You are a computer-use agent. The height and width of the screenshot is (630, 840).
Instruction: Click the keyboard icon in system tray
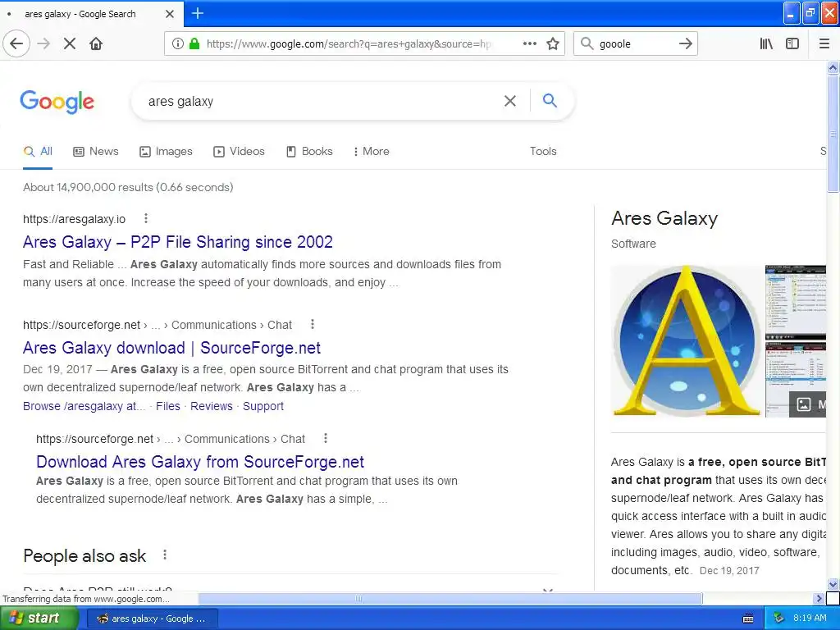click(748, 619)
